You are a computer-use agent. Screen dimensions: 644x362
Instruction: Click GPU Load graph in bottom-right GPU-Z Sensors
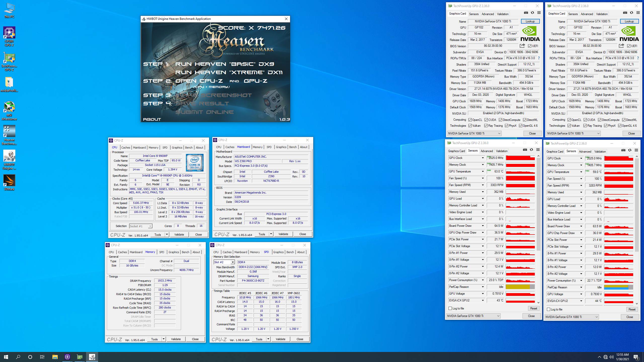pos(618,199)
